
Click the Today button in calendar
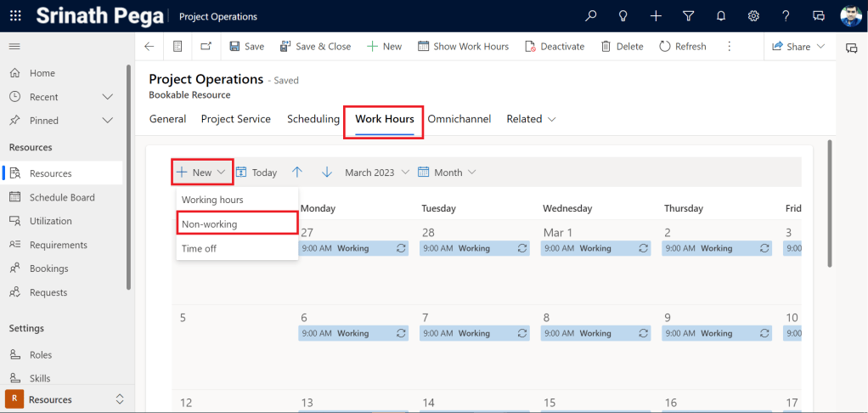pyautogui.click(x=256, y=173)
